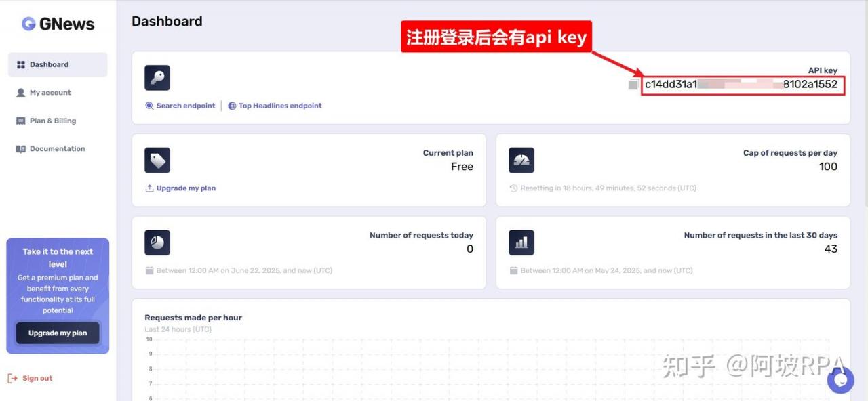Click the calendar icon beside May 24 range
The height and width of the screenshot is (401, 868).
513,270
